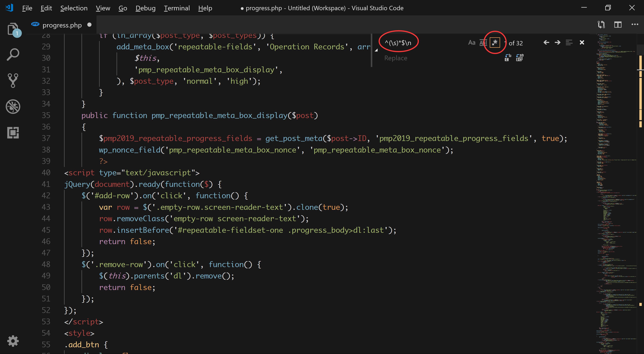The height and width of the screenshot is (354, 644).
Task: Click the Replace single match icon
Action: point(508,58)
